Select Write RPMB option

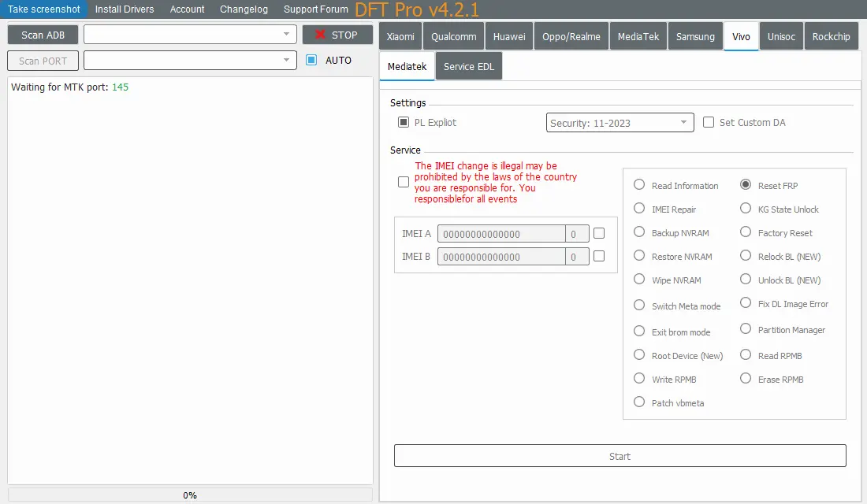tap(639, 379)
